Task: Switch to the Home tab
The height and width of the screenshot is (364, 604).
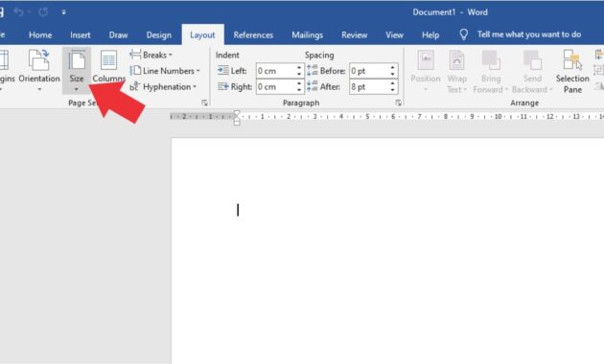Action: click(x=40, y=35)
